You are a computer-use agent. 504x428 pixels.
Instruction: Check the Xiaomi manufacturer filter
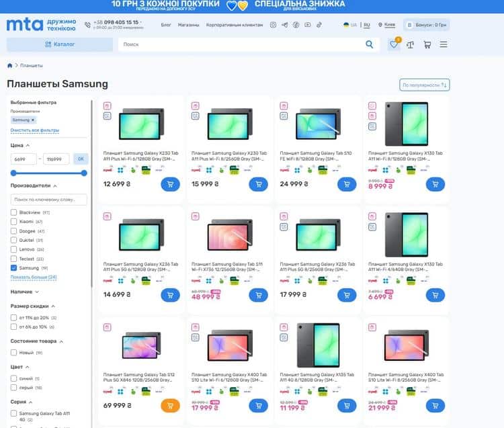click(13, 222)
